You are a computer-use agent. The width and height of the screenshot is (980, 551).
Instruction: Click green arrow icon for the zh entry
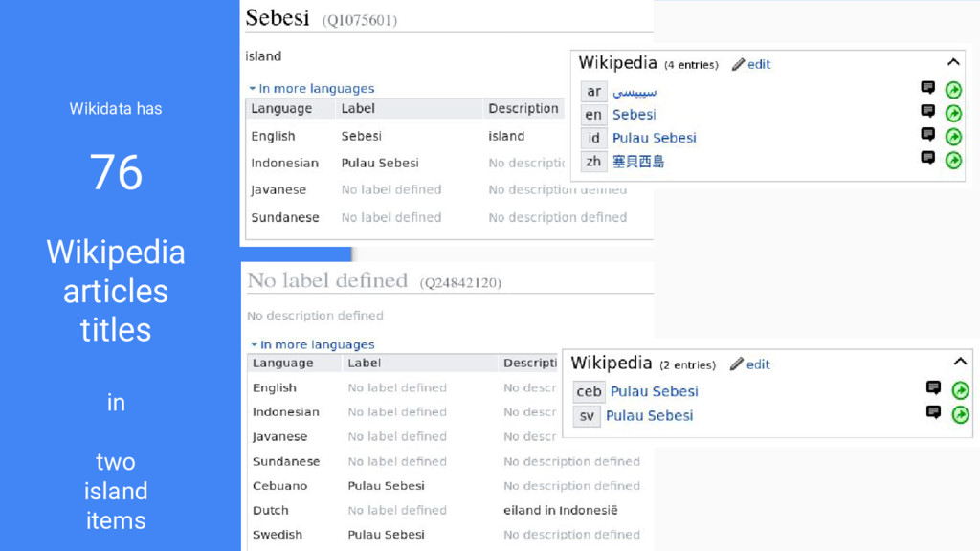click(953, 161)
